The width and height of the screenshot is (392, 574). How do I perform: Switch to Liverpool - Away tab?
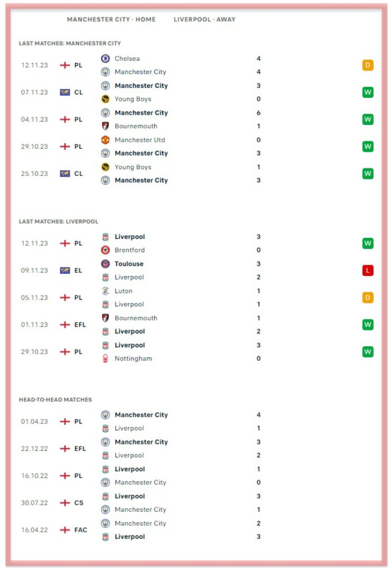tap(204, 19)
